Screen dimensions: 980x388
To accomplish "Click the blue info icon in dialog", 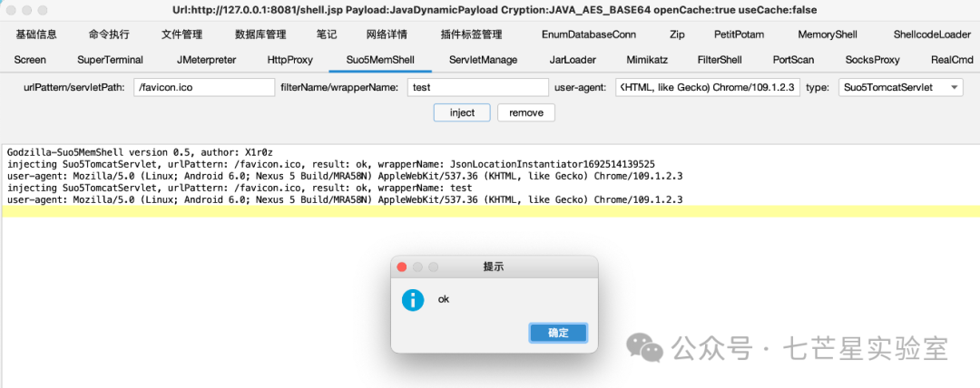I will pyautogui.click(x=413, y=300).
